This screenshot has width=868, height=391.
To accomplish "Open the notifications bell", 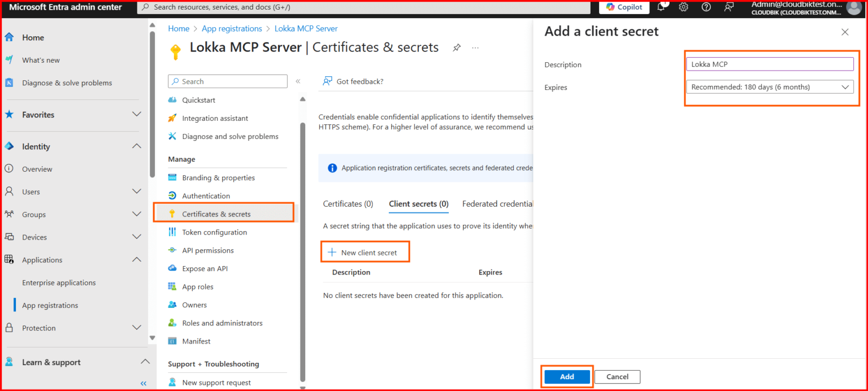I will point(662,7).
